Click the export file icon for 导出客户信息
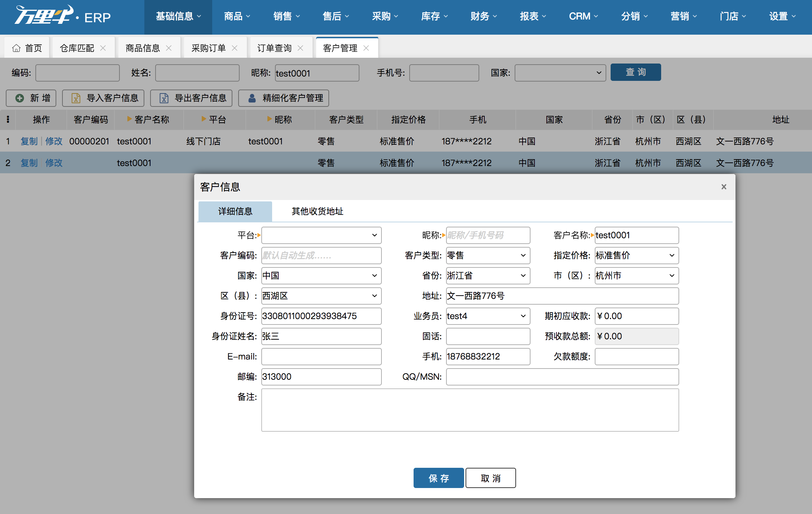The width and height of the screenshot is (812, 514). (164, 98)
